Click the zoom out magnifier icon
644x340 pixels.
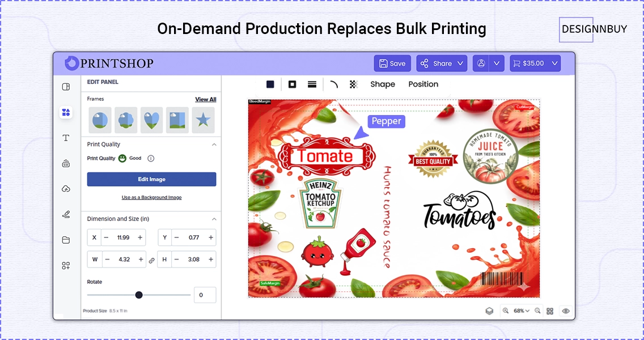tap(537, 311)
